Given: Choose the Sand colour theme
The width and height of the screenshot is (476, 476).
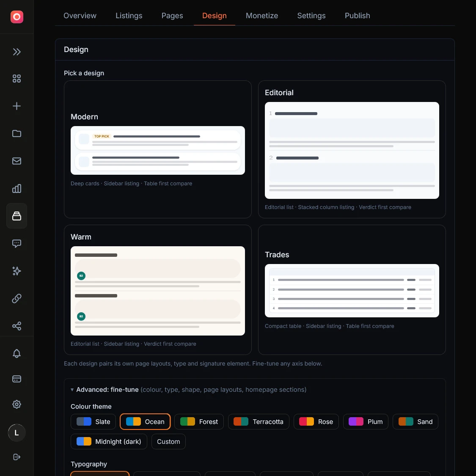Looking at the screenshot, I should (x=415, y=422).
